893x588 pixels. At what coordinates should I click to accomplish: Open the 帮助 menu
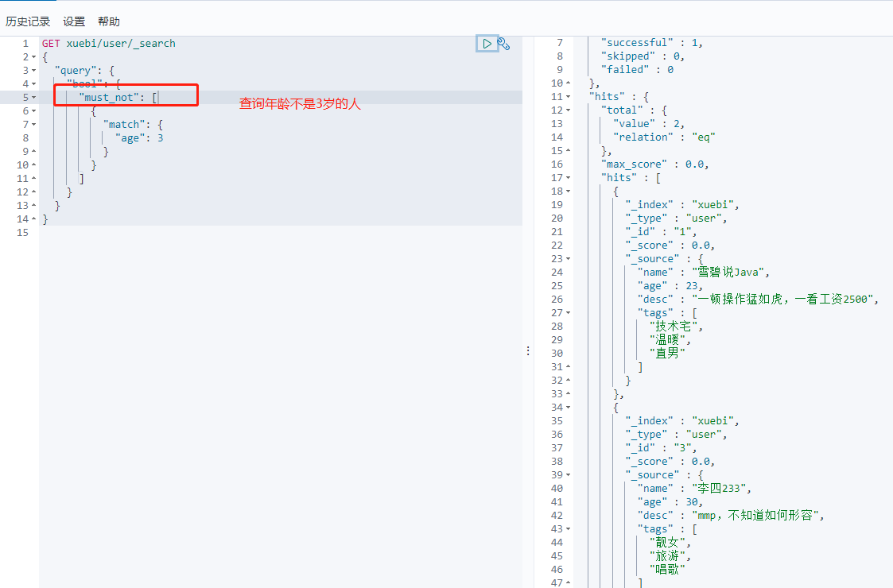[109, 21]
